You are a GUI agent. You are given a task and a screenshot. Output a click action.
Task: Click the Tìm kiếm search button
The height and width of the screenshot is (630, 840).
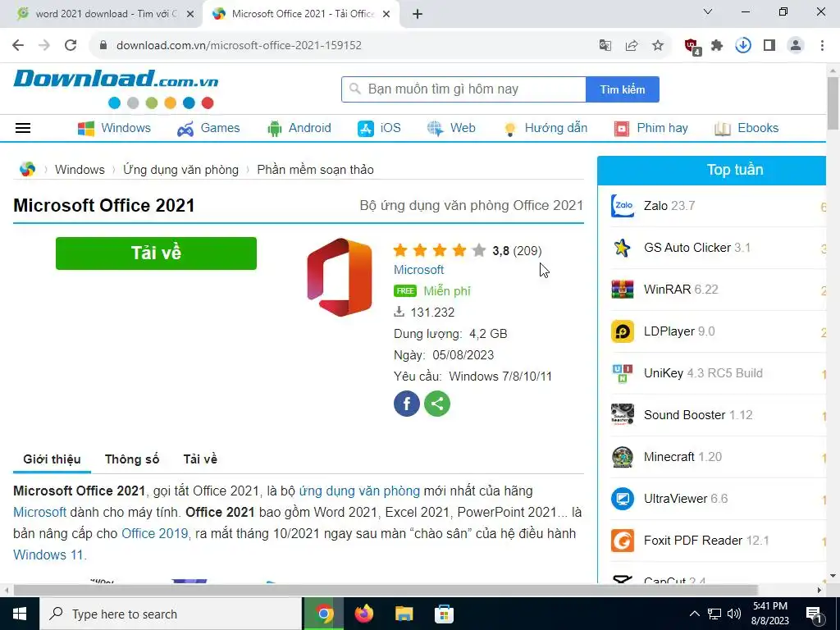coord(623,89)
